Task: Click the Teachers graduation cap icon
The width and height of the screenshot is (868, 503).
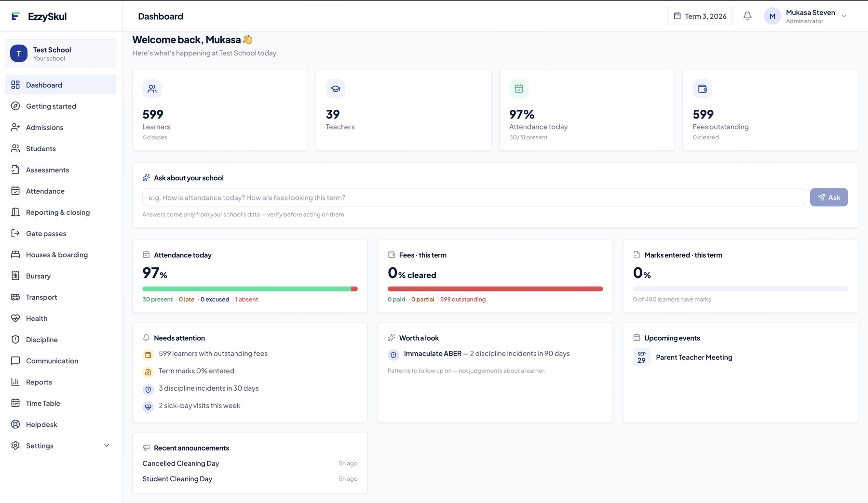Action: click(335, 89)
